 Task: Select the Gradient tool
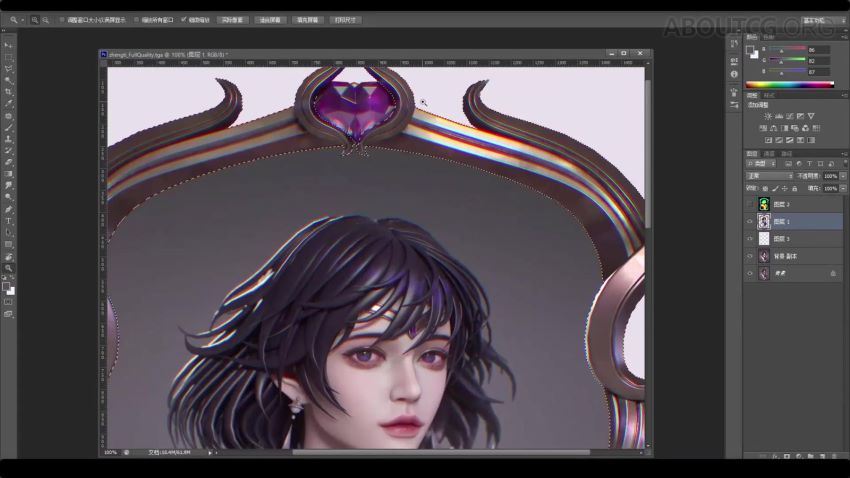(x=8, y=174)
